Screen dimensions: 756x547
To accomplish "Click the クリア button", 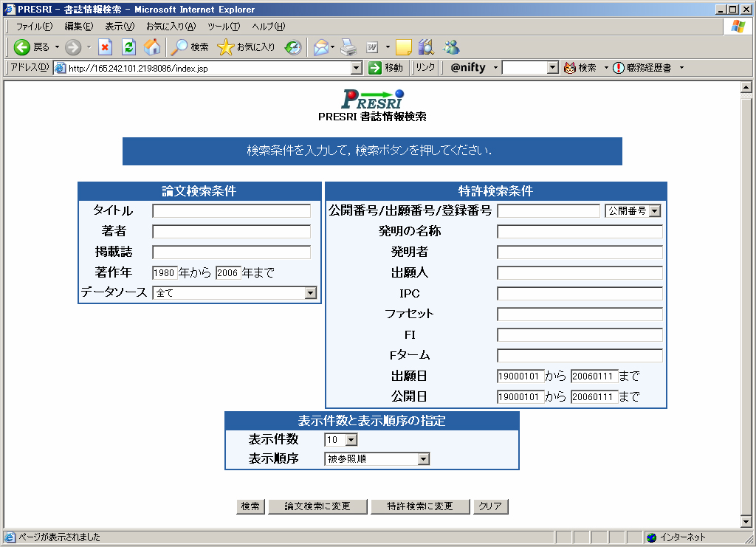I will [490, 506].
